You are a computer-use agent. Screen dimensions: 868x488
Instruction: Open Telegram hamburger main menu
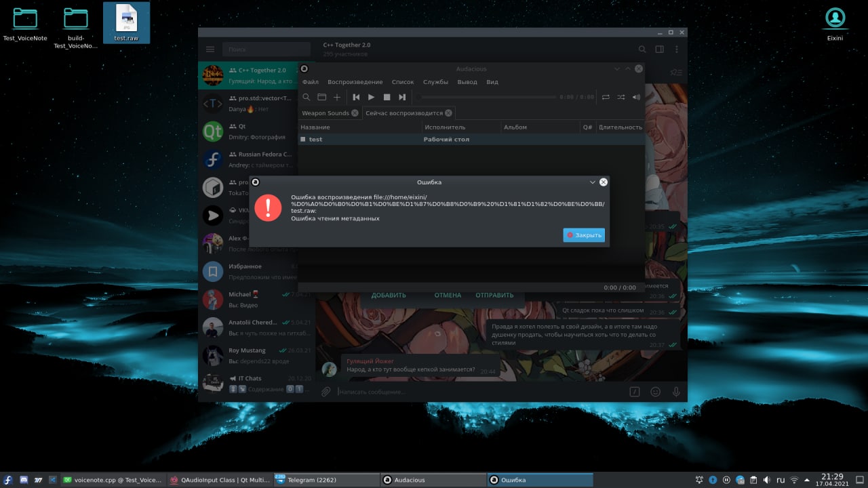point(210,49)
